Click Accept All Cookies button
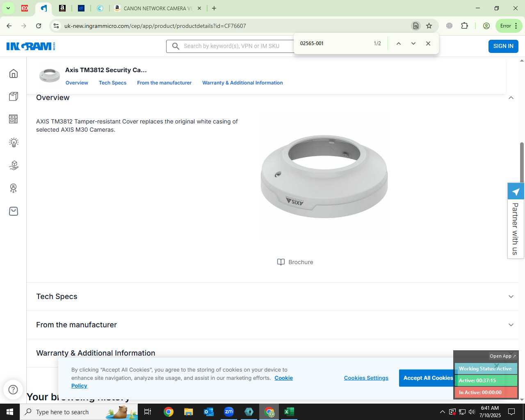The width and height of the screenshot is (525, 420). click(428, 378)
